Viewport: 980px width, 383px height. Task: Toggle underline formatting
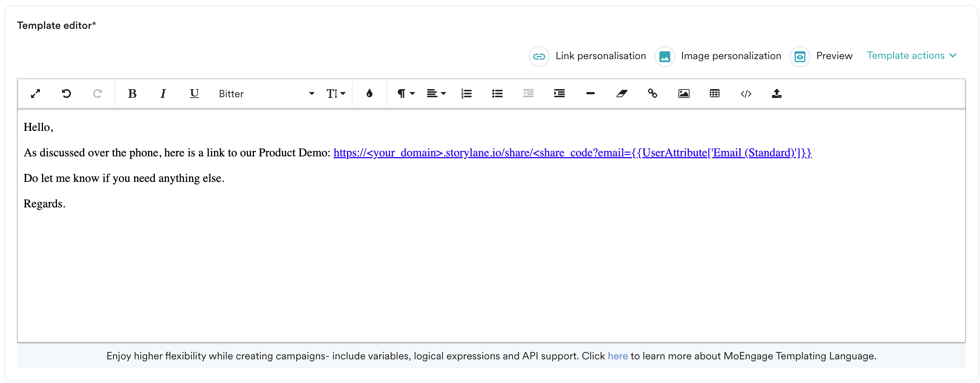[x=194, y=94]
